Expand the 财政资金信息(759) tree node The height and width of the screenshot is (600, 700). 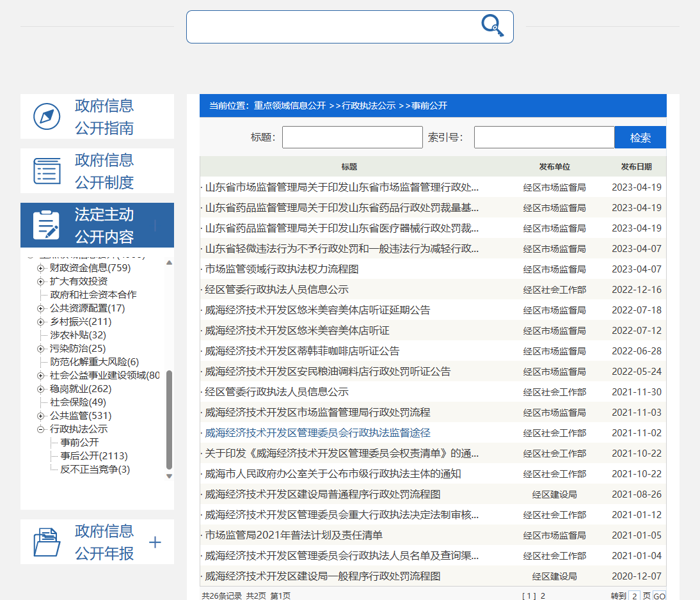click(41, 268)
